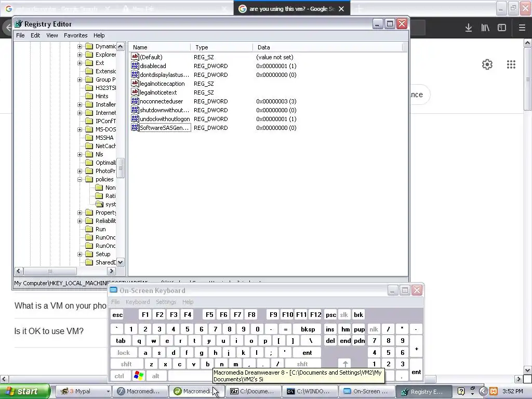Image resolution: width=532 pixels, height=399 pixels.
Task: Open the Windows start menu
Action: click(x=24, y=391)
